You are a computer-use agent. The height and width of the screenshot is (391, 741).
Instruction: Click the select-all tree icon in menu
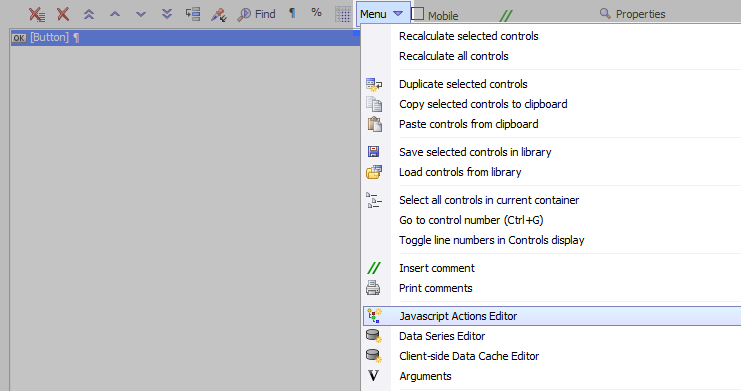point(374,200)
